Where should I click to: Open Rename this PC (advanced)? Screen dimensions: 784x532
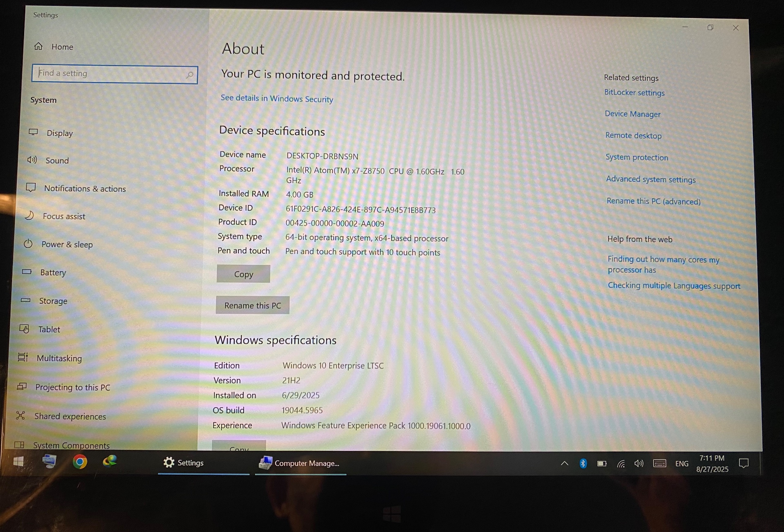pyautogui.click(x=654, y=202)
